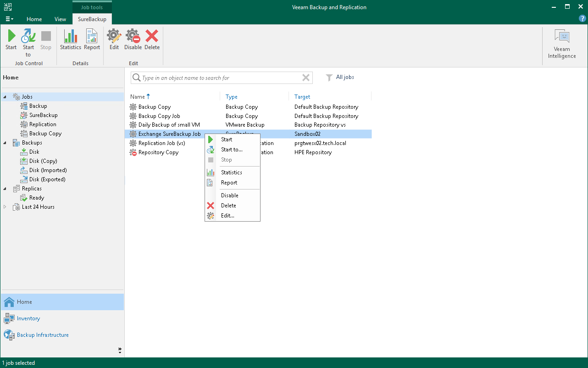Clear the search box with X icon

(305, 78)
